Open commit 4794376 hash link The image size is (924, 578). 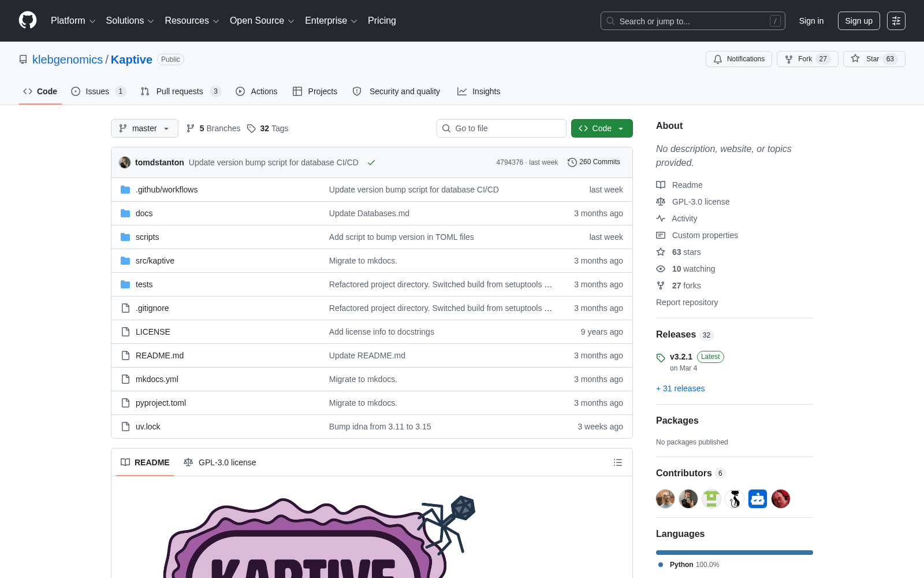coord(509,162)
